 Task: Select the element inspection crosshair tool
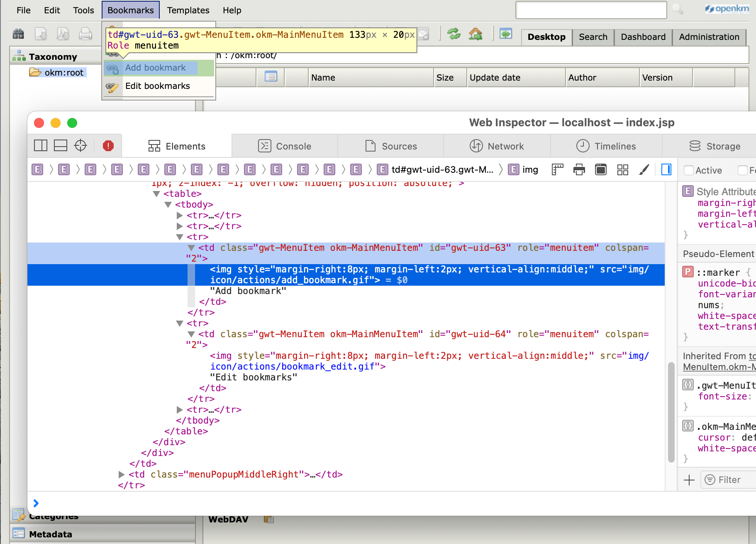click(80, 145)
